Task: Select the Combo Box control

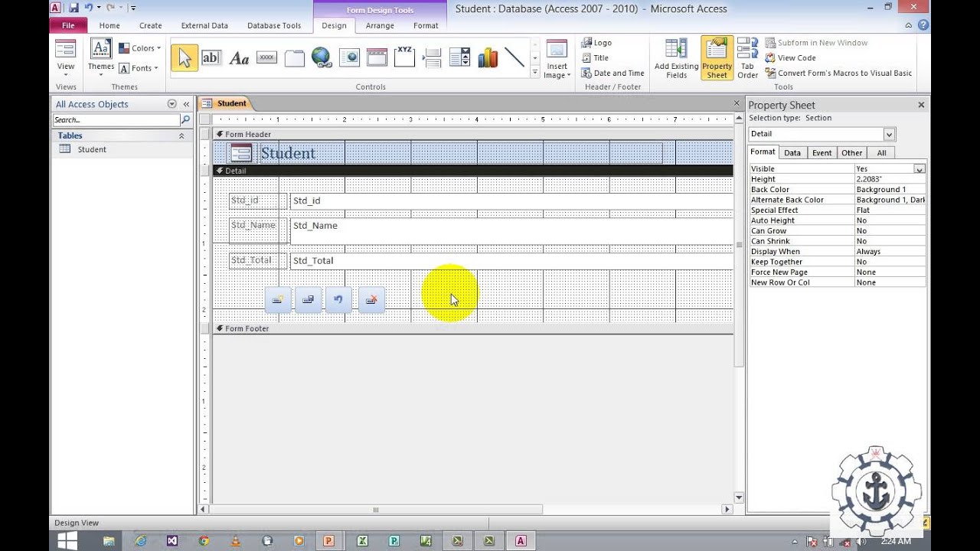Action: point(459,58)
